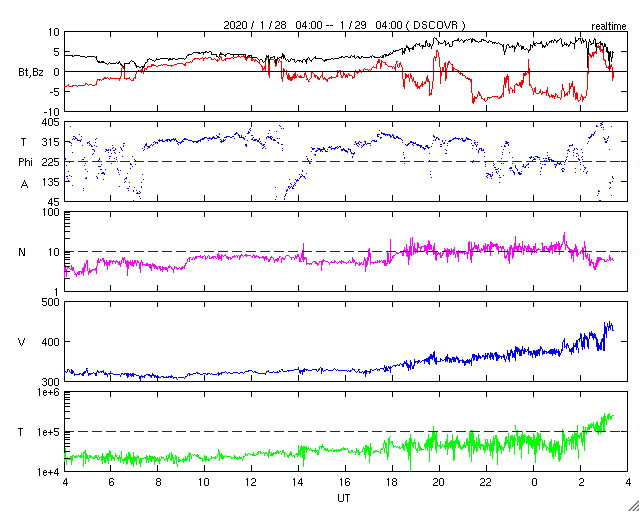Click the window resize grip in the corner
The image size is (640, 512).
pyautogui.click(x=633, y=506)
